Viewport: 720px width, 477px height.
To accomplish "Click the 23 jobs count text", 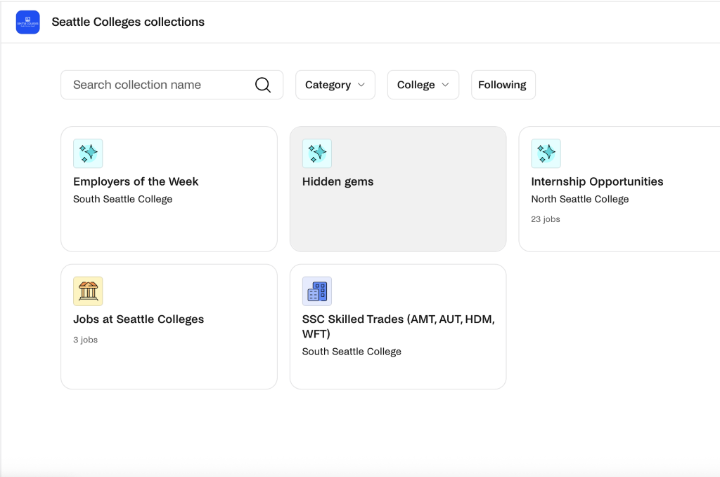I will pos(546,219).
